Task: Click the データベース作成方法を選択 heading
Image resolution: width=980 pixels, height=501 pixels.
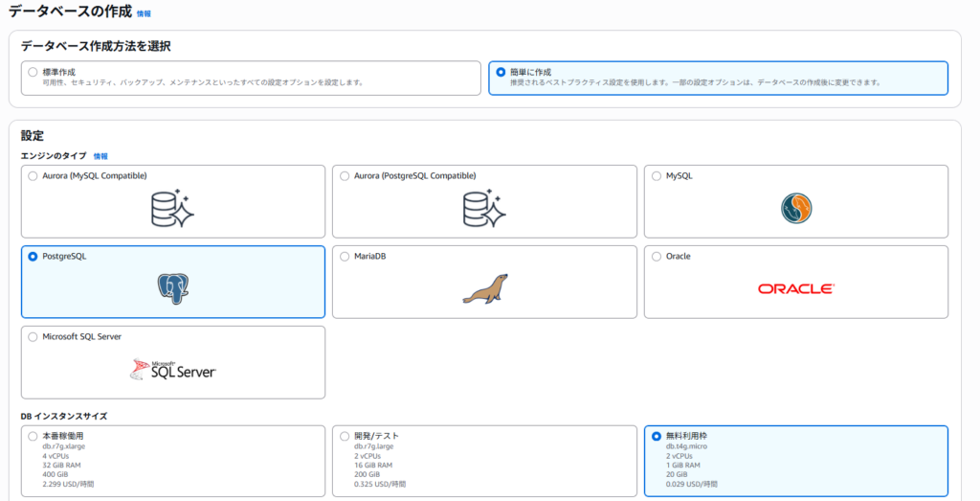Action: tap(96, 46)
